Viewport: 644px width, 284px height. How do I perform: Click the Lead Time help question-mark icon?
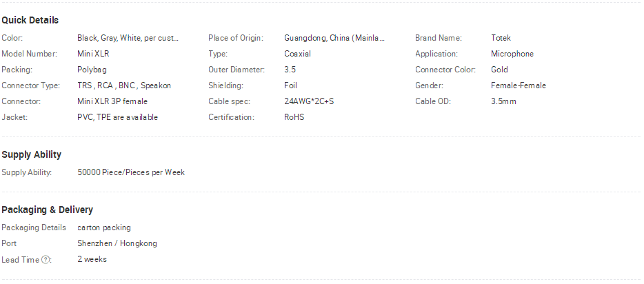[46, 260]
